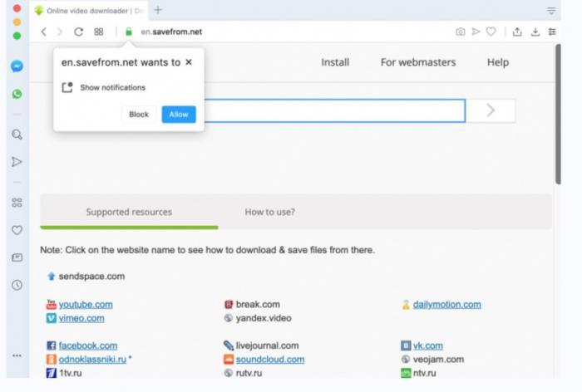Screen dimensions: 582x392
Task: Click the green lock site info icon
Action: 129,32
